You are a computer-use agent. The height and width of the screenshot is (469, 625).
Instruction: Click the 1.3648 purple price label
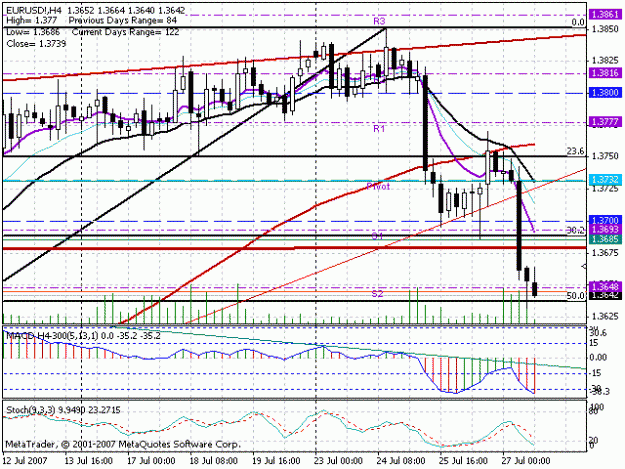point(605,286)
